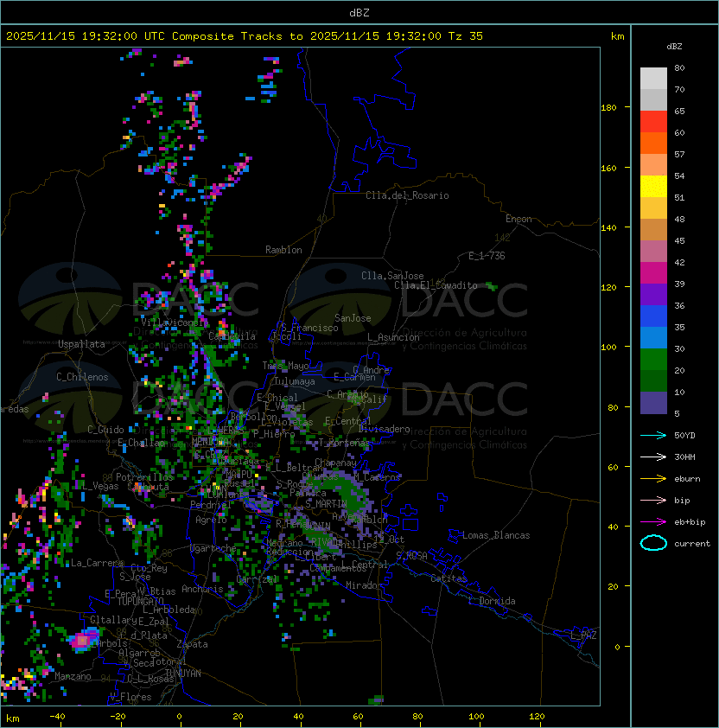This screenshot has width=719, height=728.
Task: Click the 'E_1-736' map label
Action: tap(487, 256)
